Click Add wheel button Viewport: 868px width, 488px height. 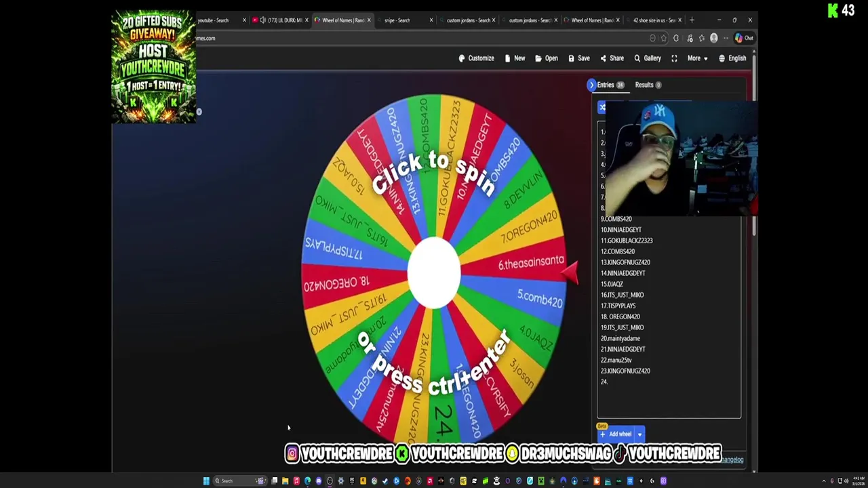pyautogui.click(x=616, y=434)
